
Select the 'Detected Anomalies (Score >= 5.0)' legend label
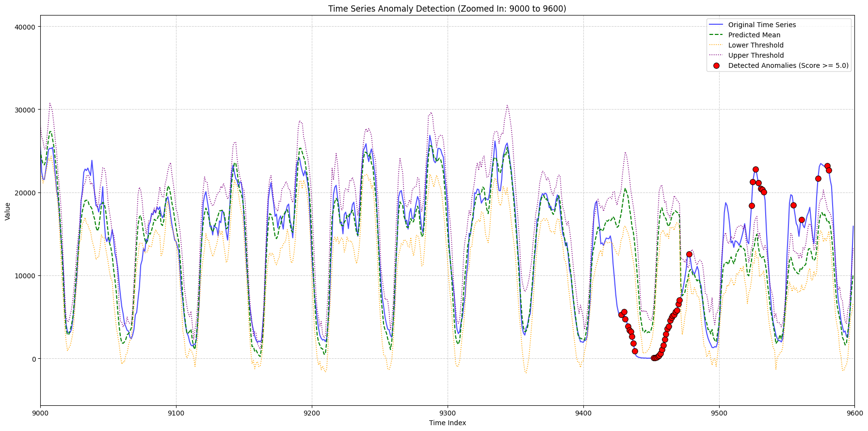click(x=788, y=65)
